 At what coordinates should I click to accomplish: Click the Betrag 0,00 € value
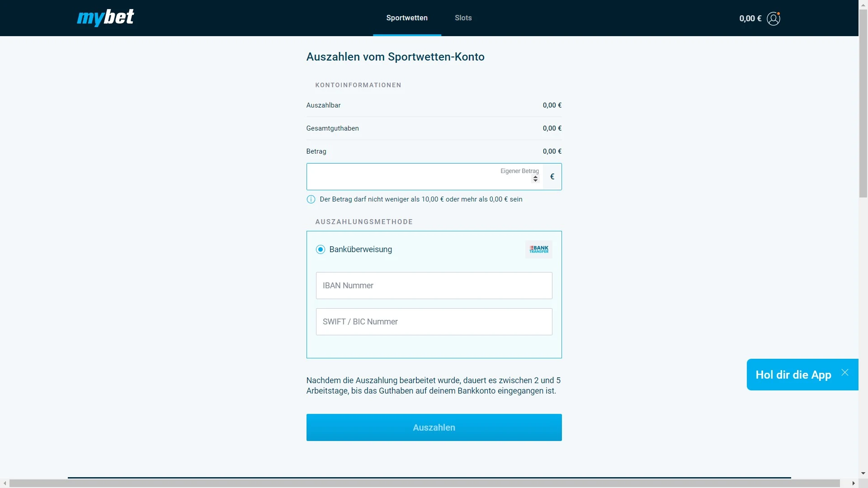(552, 151)
